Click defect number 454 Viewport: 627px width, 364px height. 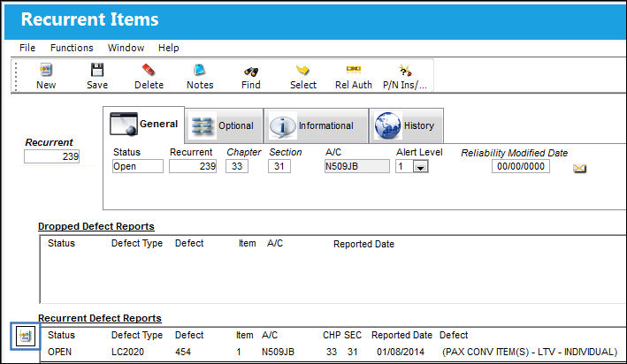coord(183,352)
